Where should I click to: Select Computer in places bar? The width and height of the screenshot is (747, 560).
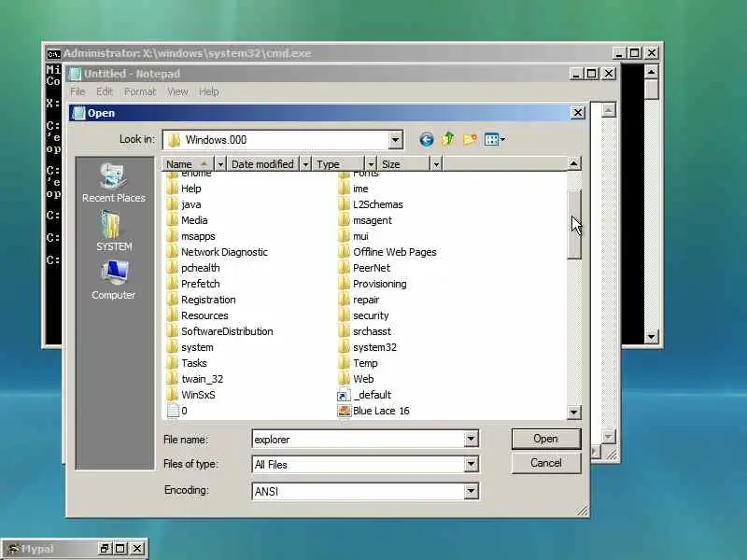pos(113,280)
